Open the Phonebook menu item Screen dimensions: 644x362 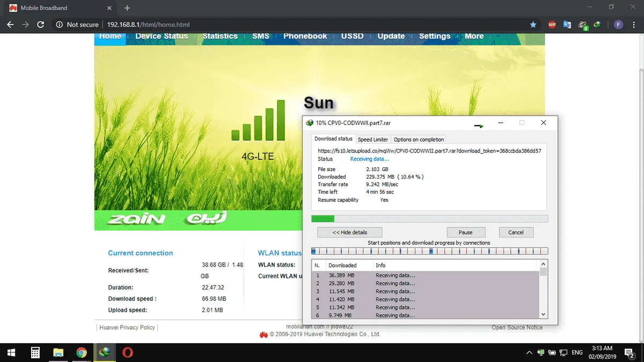pyautogui.click(x=305, y=36)
